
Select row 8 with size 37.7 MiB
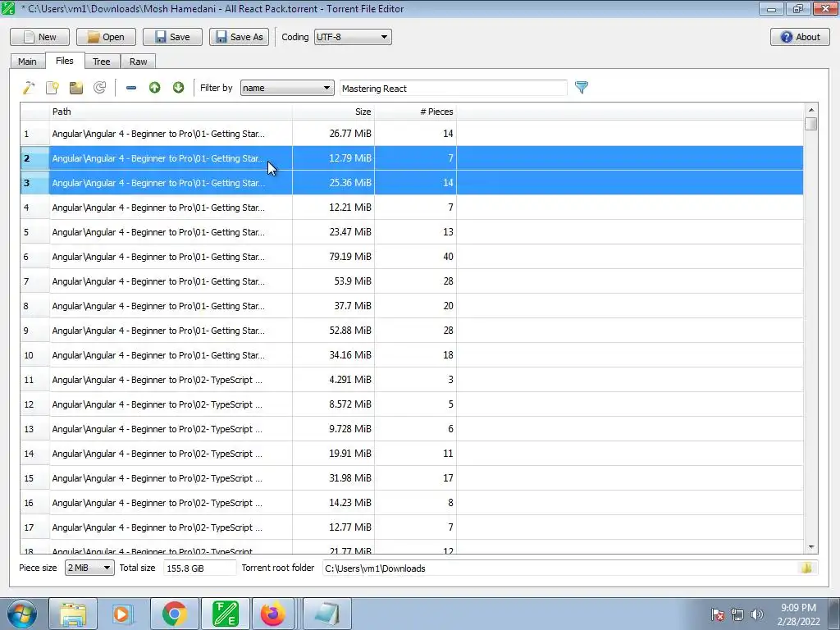412,306
